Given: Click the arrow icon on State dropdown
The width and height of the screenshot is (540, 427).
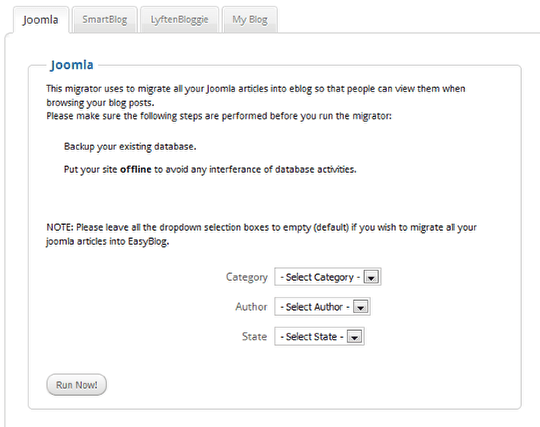Looking at the screenshot, I should pos(354,336).
